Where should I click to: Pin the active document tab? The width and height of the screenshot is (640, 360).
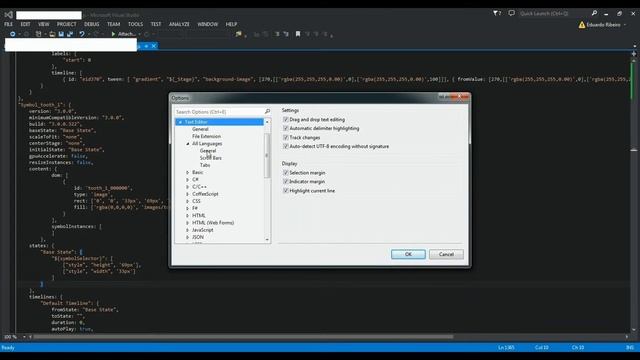tap(146, 46)
